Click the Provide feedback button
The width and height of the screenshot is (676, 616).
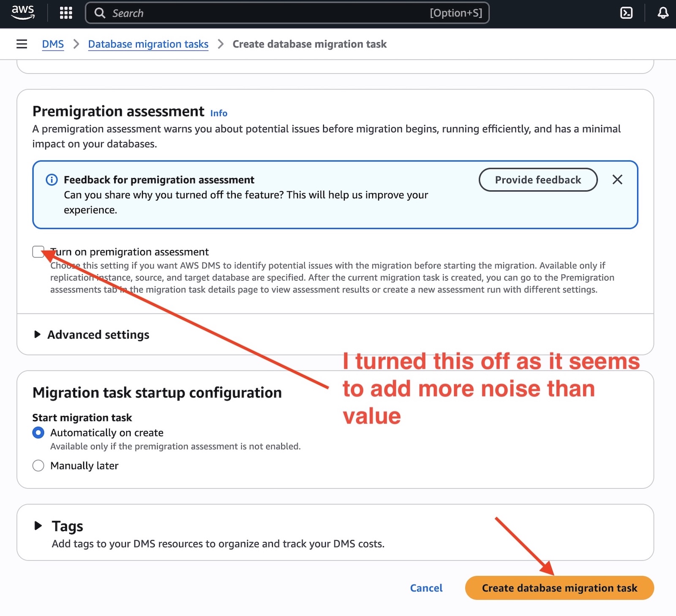(x=538, y=180)
